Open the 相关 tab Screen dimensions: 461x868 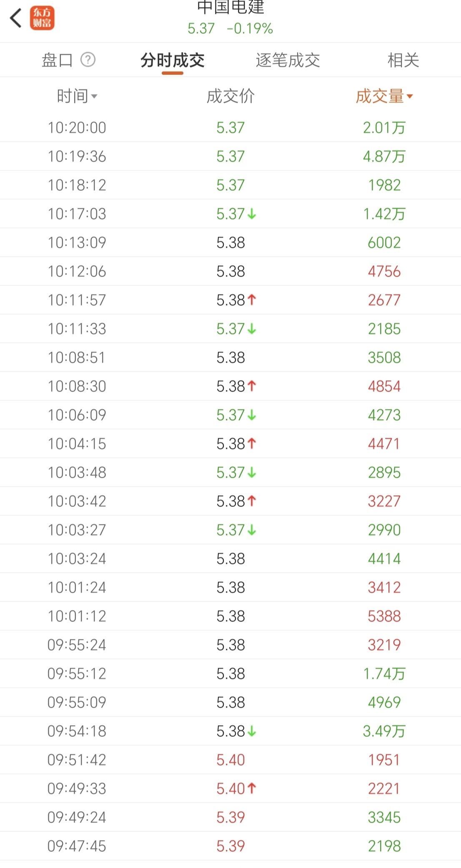403,60
